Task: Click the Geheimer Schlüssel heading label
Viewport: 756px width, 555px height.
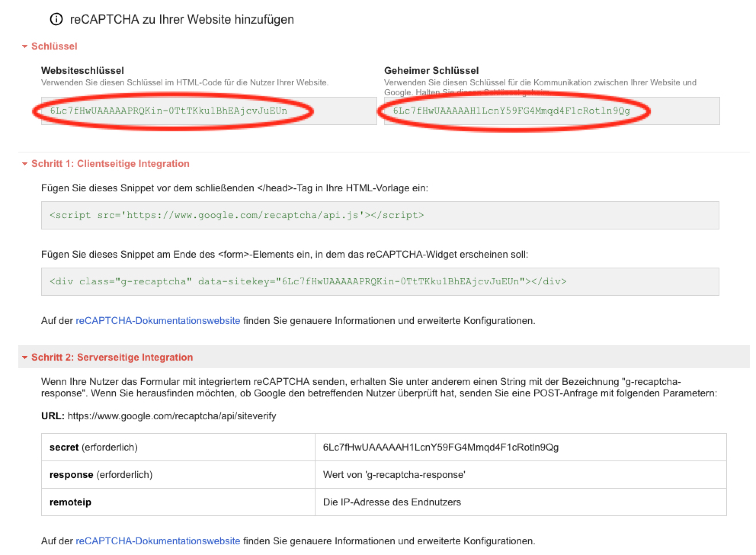Action: tap(431, 71)
